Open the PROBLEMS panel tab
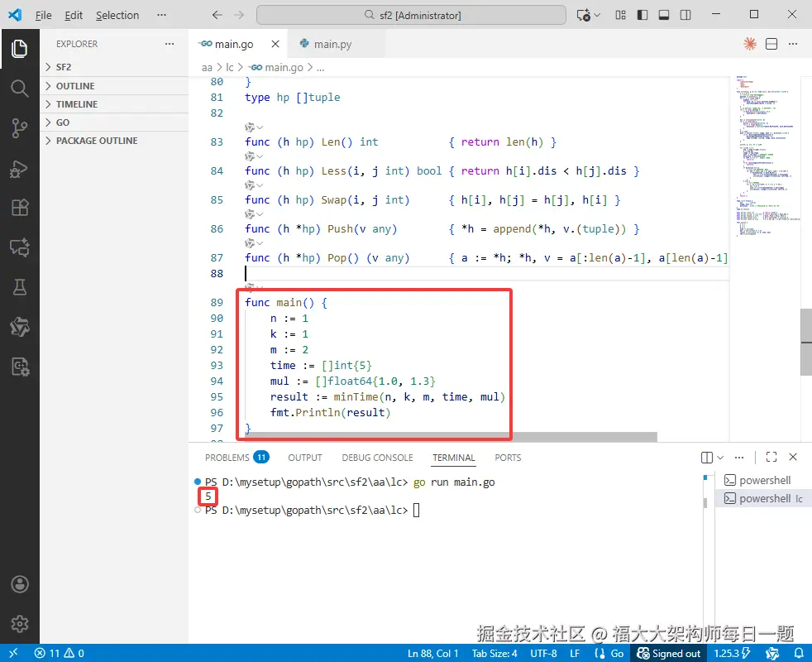Screen dimensions: 812x662 [x=236, y=458]
